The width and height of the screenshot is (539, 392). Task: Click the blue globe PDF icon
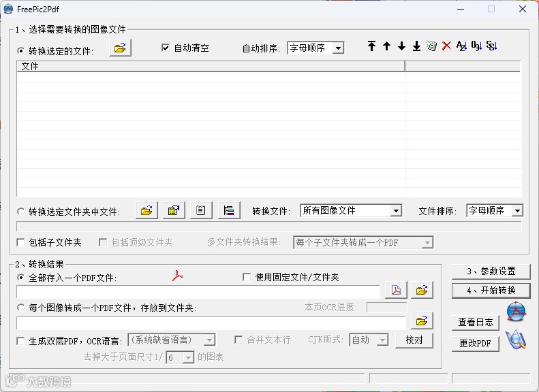(516, 311)
